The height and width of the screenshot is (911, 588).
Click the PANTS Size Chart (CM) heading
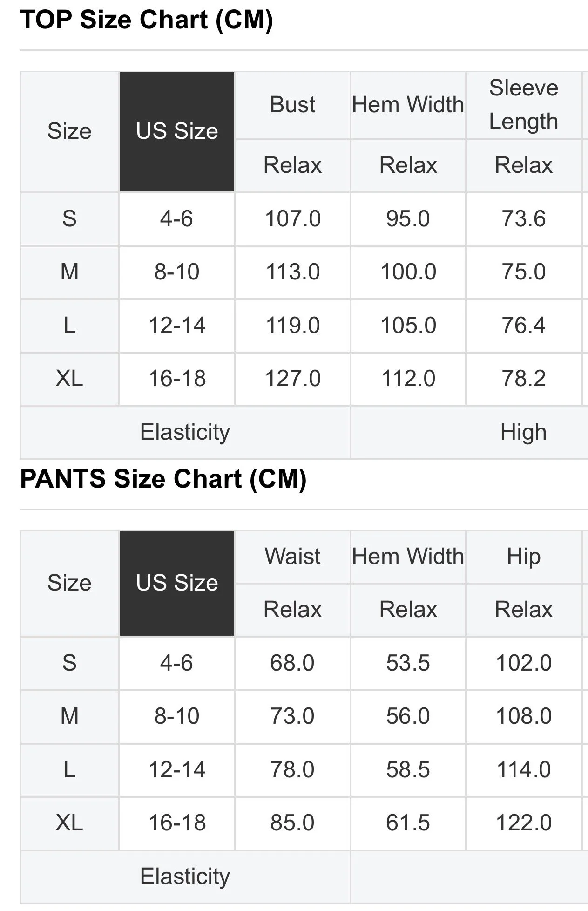click(163, 479)
